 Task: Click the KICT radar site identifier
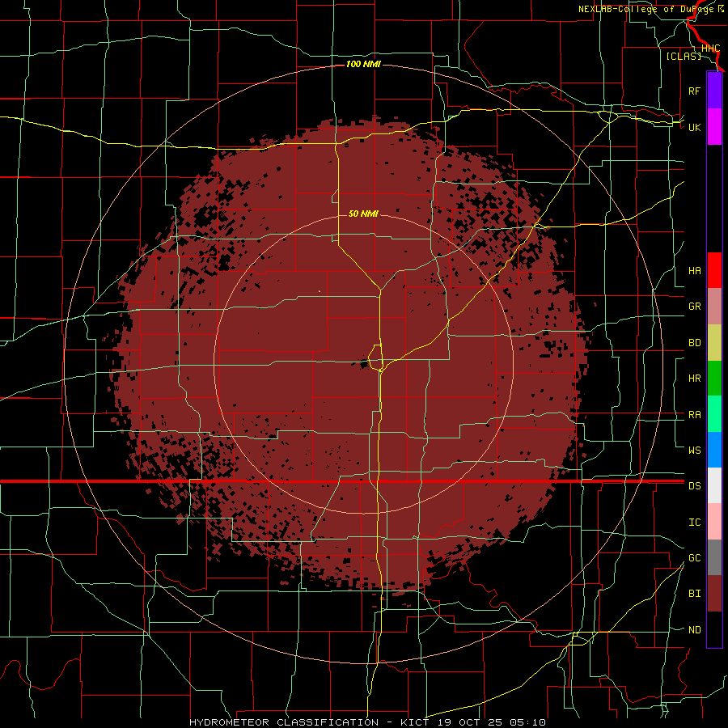point(417,722)
